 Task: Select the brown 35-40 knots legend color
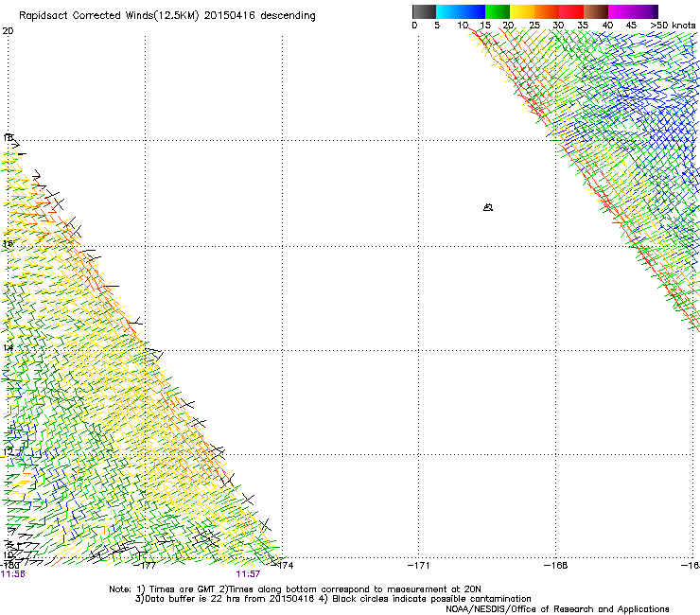point(596,11)
